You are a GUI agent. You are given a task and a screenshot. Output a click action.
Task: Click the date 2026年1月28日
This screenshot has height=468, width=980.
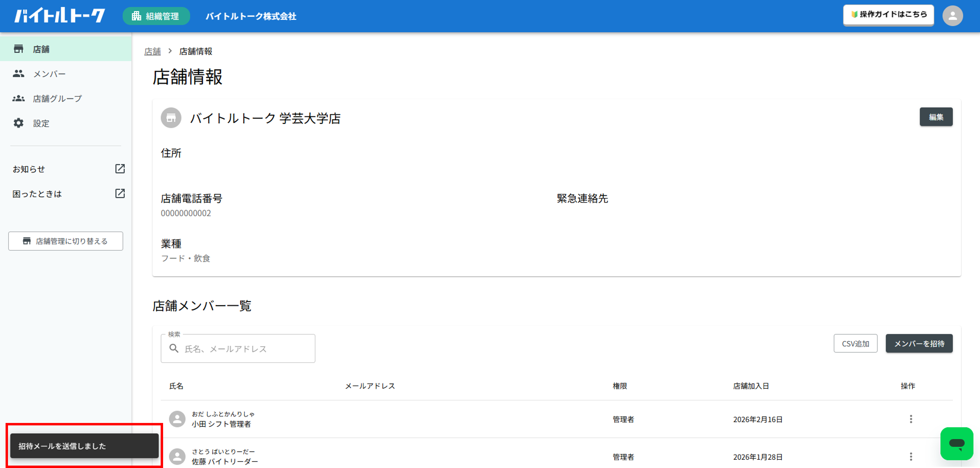[x=758, y=457]
